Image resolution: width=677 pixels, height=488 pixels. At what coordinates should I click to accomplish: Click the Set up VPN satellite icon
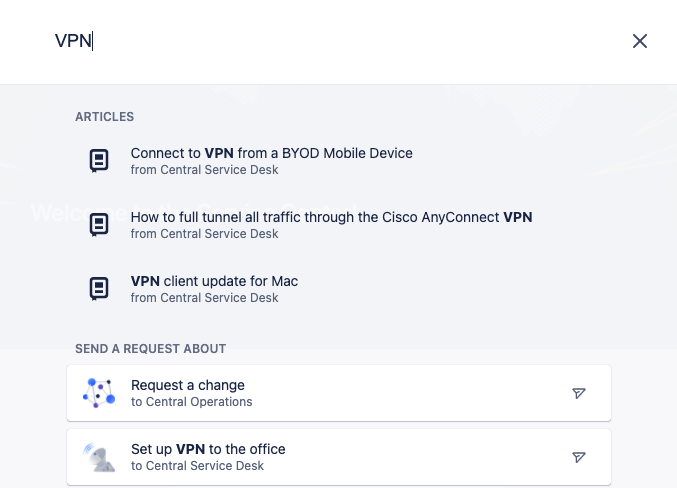point(99,457)
